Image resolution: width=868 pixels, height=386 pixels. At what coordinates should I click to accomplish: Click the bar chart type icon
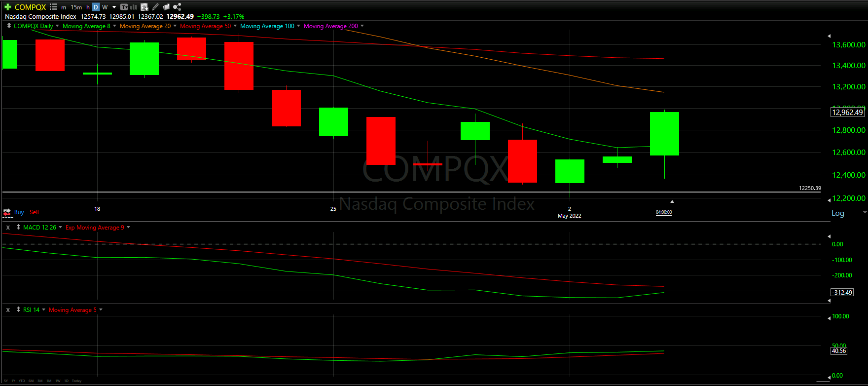click(x=134, y=7)
